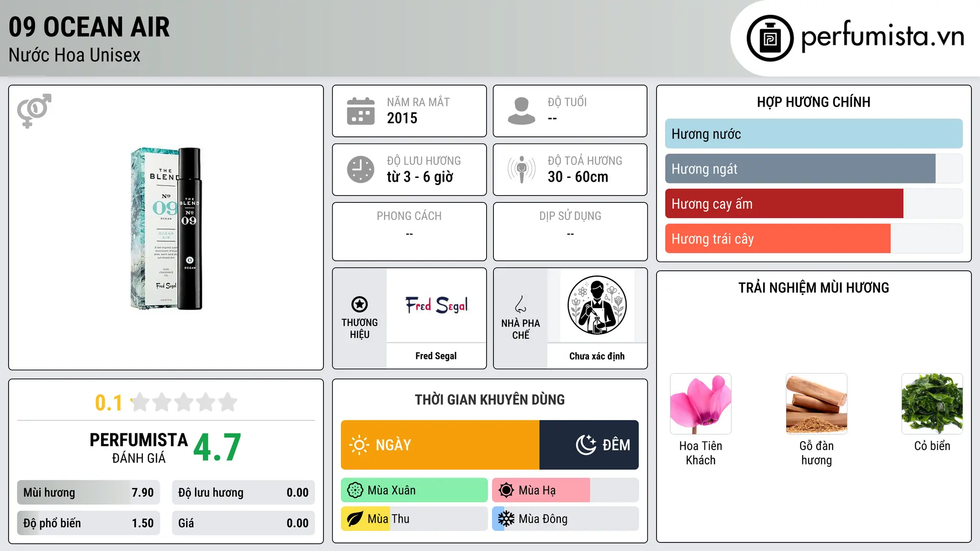Click the Dịp sử dụng heading

570,216
